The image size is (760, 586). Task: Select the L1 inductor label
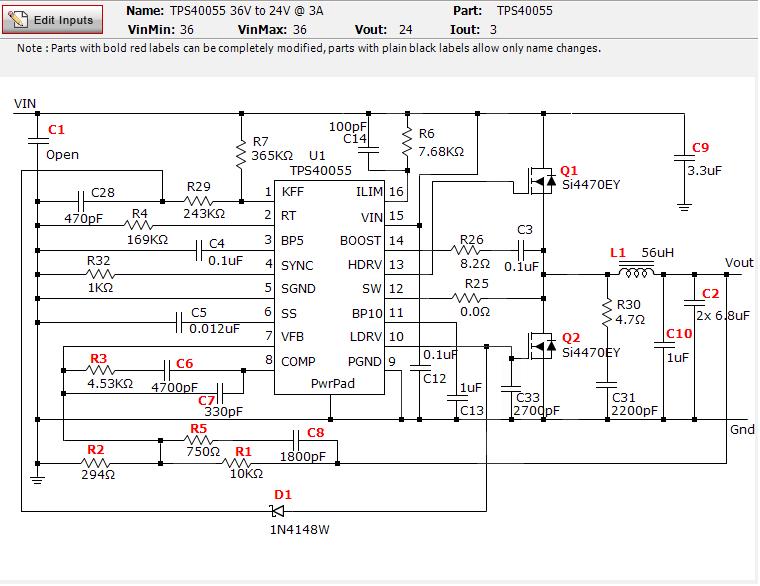point(618,253)
